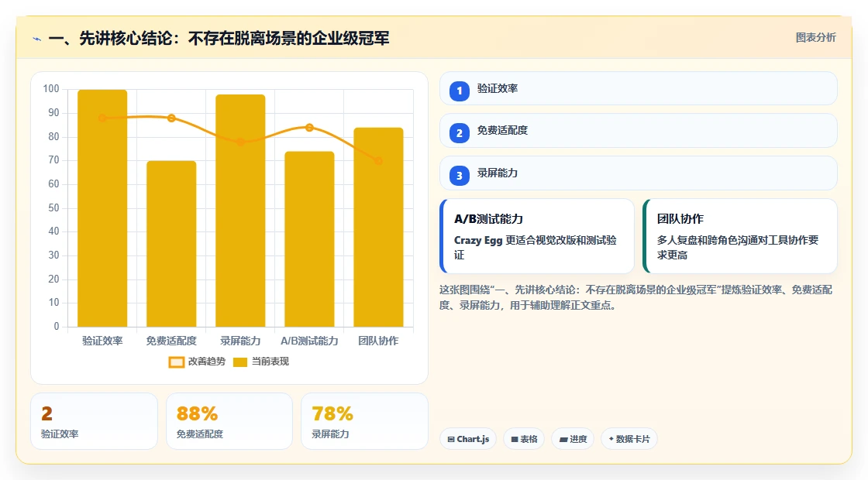This screenshot has width=868, height=480.
Task: Click the 团队协作 card
Action: [739, 236]
